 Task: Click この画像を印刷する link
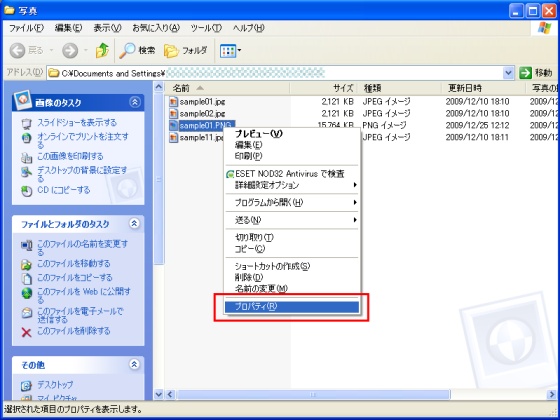(70, 156)
